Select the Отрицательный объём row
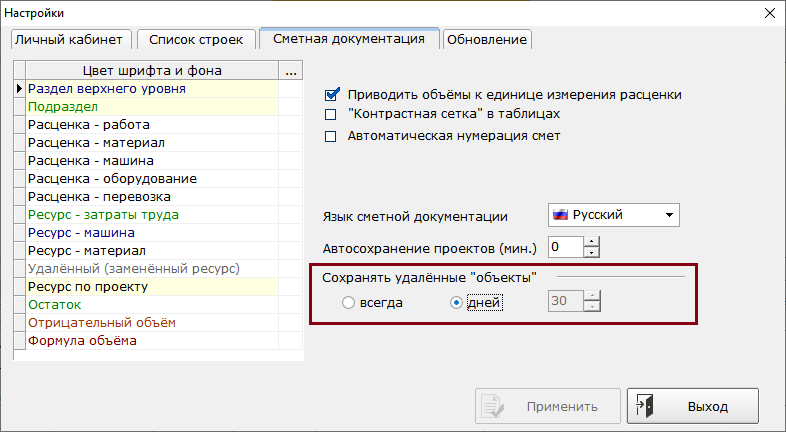The width and height of the screenshot is (786, 432). (150, 323)
